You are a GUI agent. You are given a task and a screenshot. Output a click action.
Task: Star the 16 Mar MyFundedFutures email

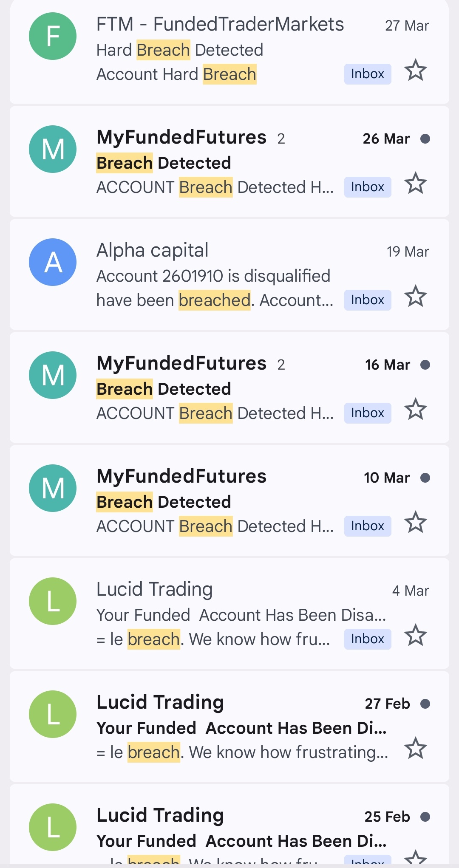[x=415, y=409]
